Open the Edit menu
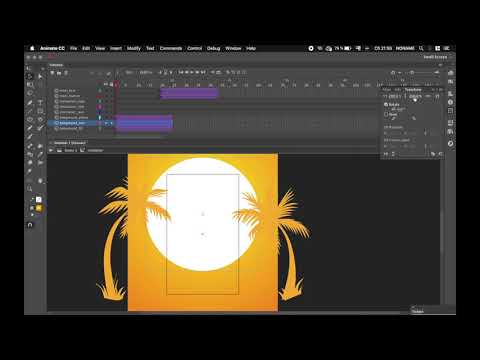 86,48
